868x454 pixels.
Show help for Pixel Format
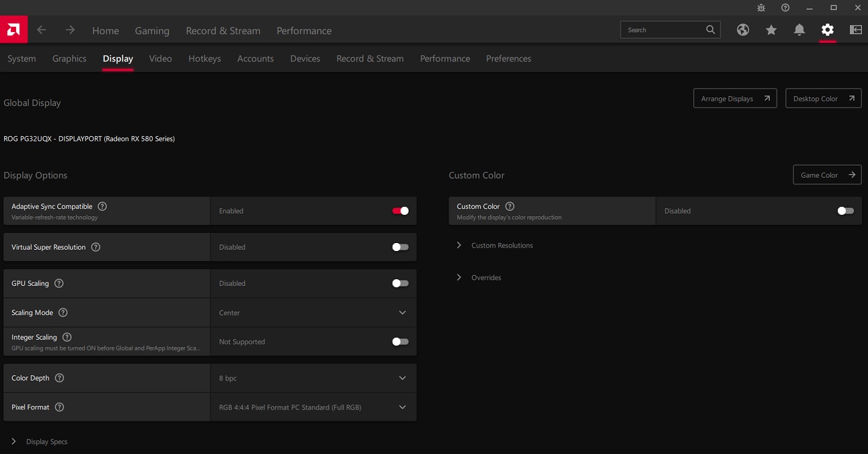(59, 407)
